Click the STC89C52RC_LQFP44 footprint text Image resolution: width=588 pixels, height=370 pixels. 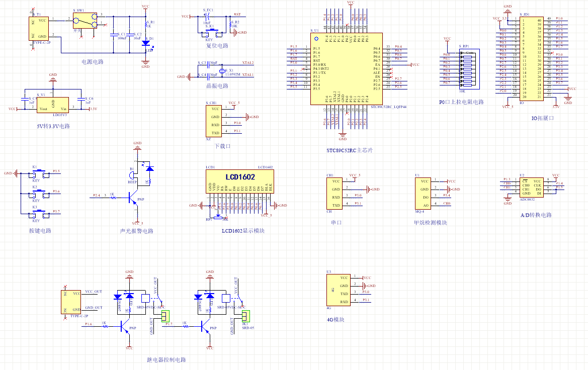[x=388, y=107]
